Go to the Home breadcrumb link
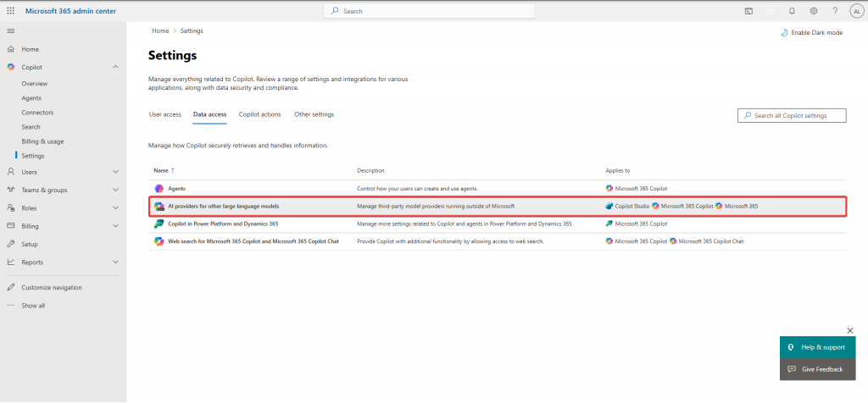868x403 pixels. pyautogui.click(x=160, y=31)
